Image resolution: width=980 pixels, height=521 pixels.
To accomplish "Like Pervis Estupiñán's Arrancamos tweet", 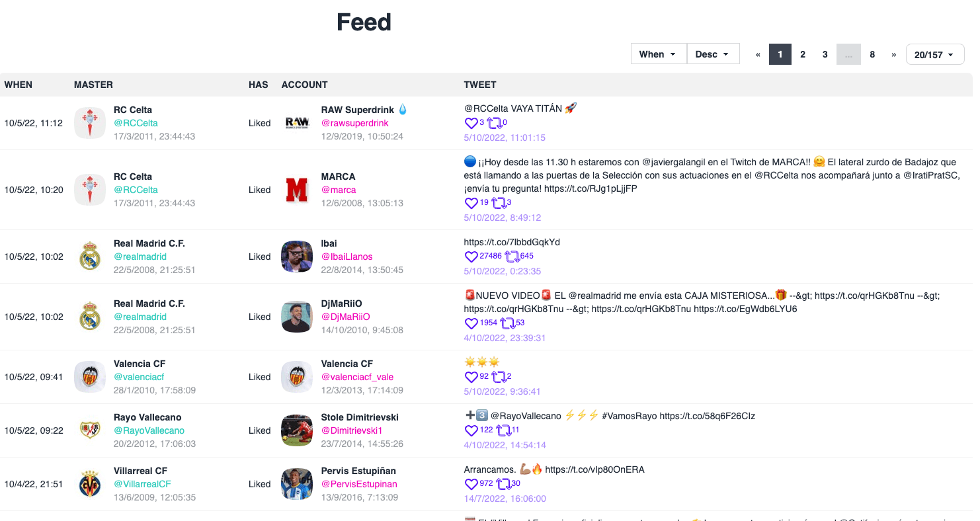I will tap(471, 483).
